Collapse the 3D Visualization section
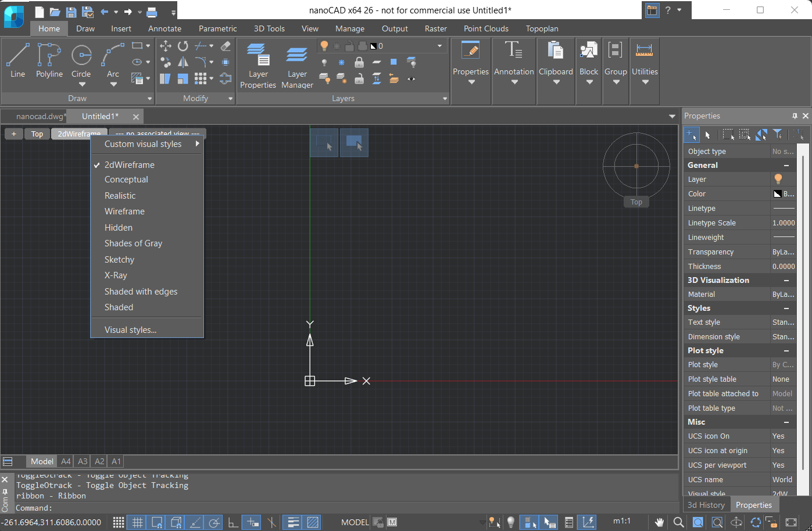The image size is (812, 531). point(786,281)
